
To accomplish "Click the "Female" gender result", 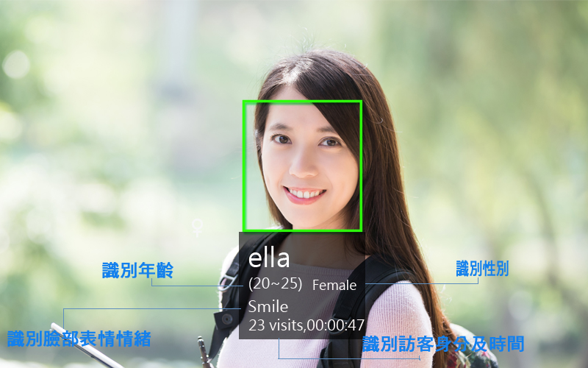I will click(x=334, y=286).
